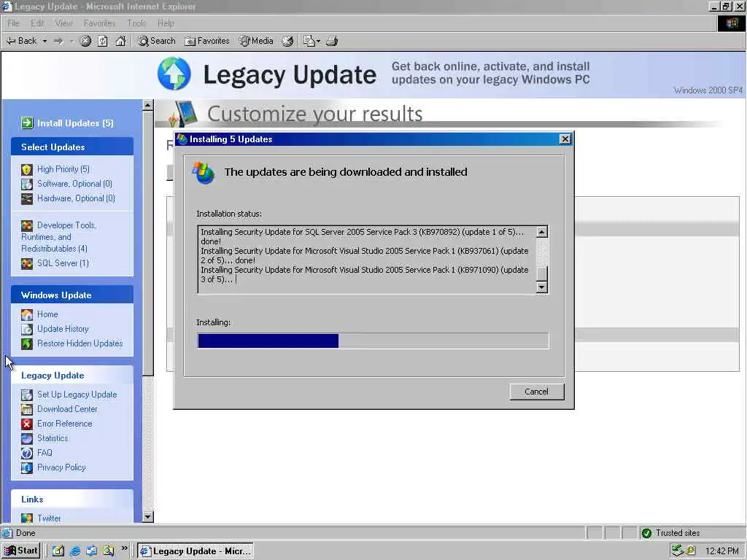This screenshot has height=560, width=747.
Task: Click the History icon in toolbar
Action: (x=287, y=42)
